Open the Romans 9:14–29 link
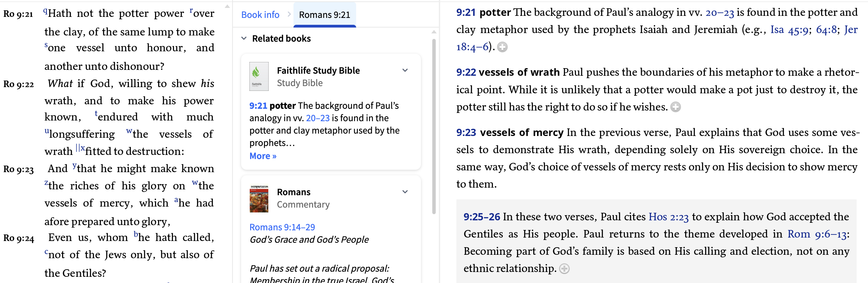The width and height of the screenshot is (868, 283). pos(282,227)
